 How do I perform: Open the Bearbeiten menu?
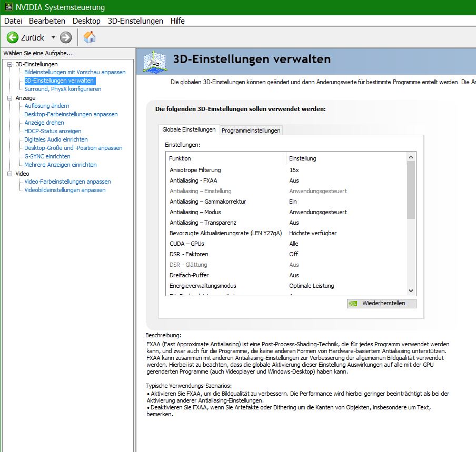(x=47, y=21)
